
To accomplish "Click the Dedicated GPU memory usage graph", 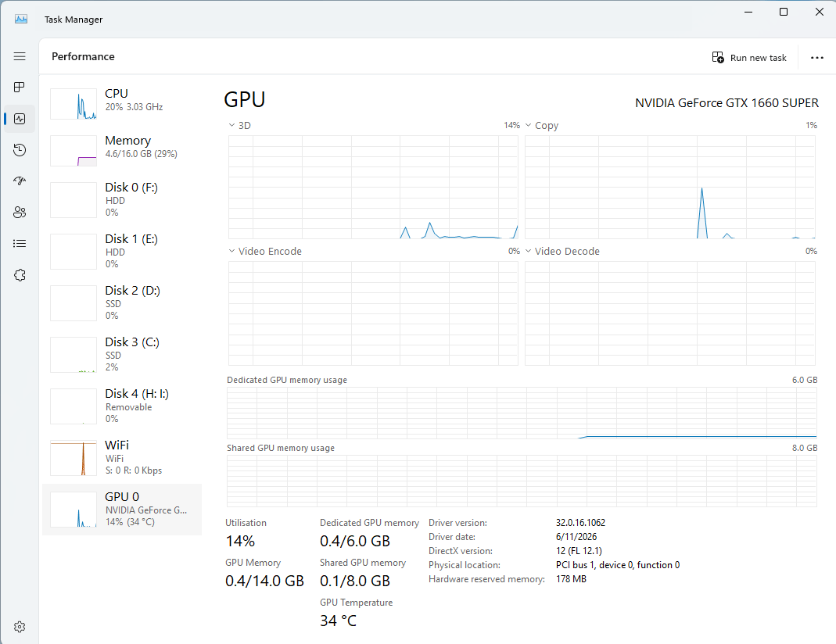I will [x=522, y=413].
